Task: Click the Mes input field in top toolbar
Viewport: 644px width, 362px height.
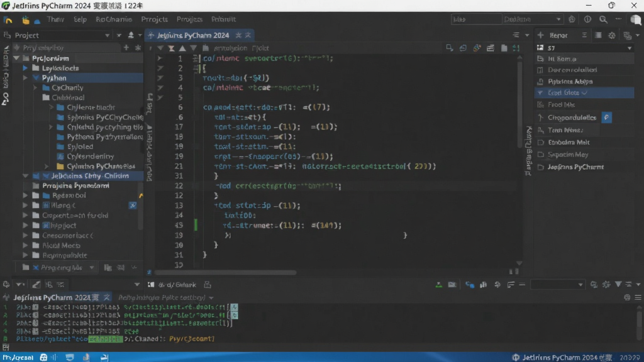Action: coord(476,19)
